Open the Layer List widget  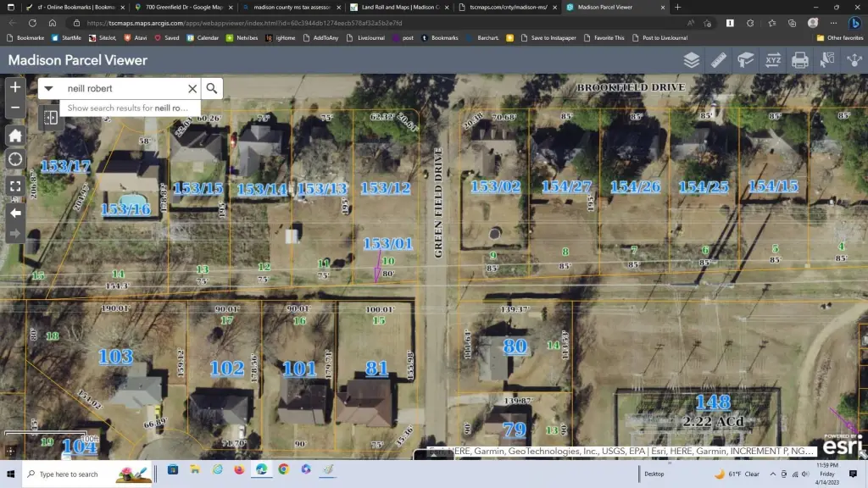point(692,60)
